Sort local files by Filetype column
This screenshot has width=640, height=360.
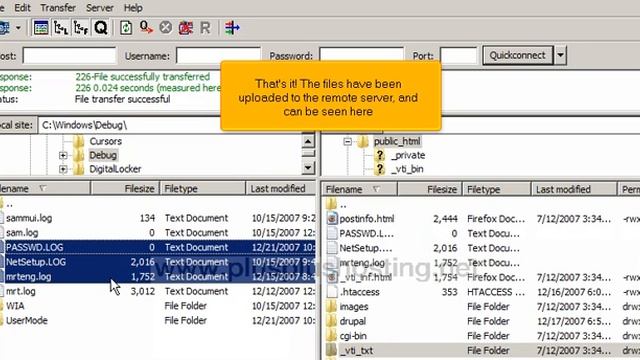(202, 189)
